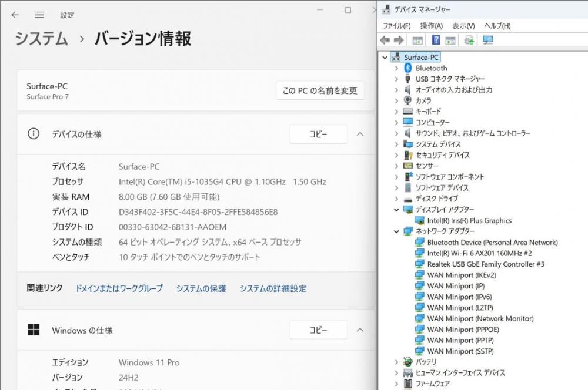This screenshot has width=588, height=390.
Task: Click the camera (カメラ) category icon
Action: click(407, 100)
